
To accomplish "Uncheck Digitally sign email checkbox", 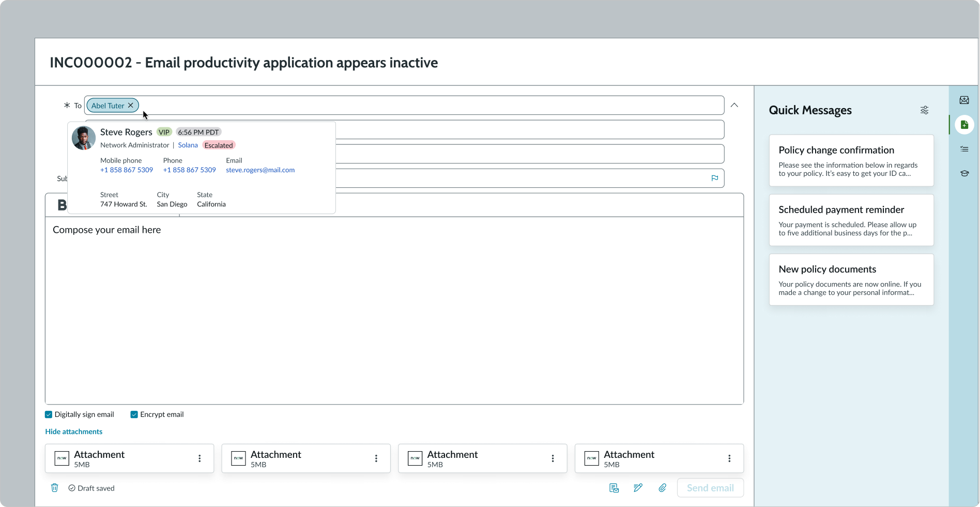I will (49, 414).
